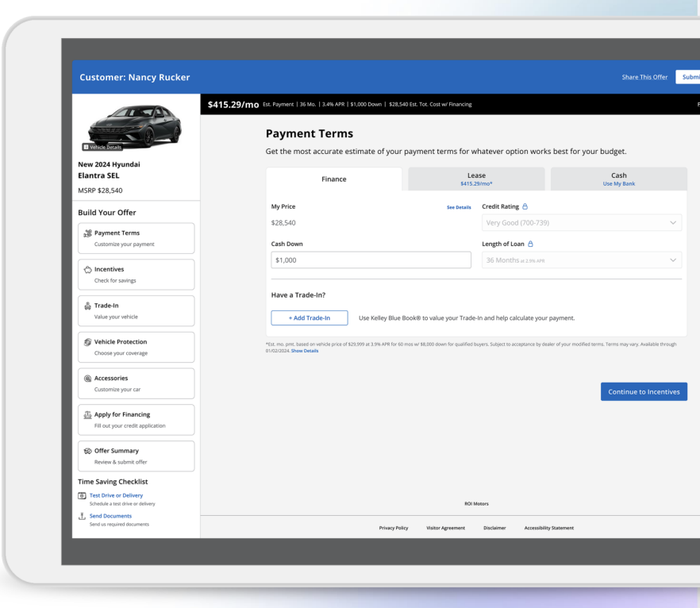Click the Vehicle Details badge on car image
This screenshot has height=608, width=700.
pos(102,147)
